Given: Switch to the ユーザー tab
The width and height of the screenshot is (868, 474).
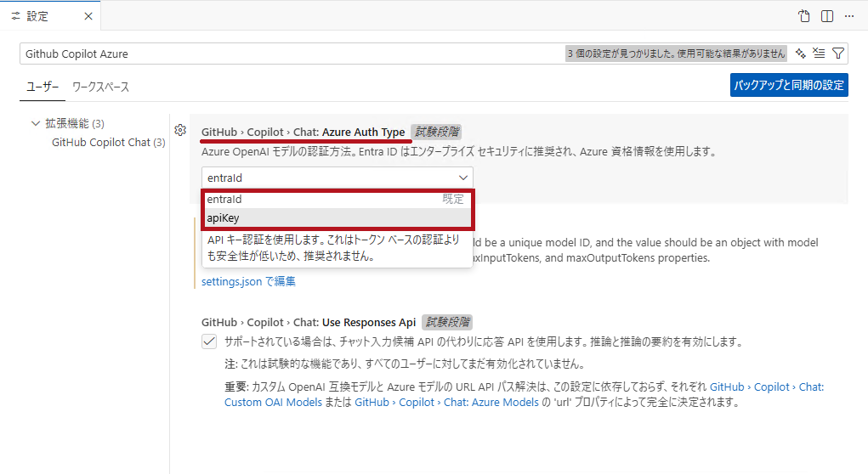Looking at the screenshot, I should point(43,87).
